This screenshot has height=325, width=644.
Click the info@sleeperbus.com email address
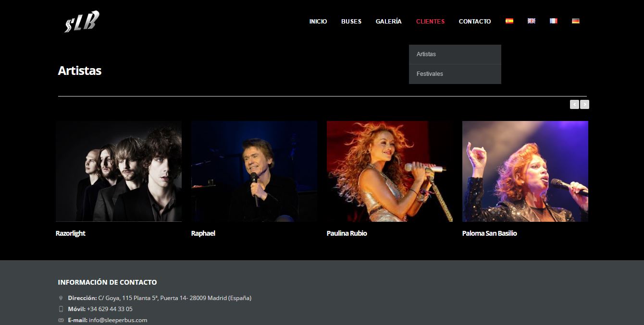[118, 320]
